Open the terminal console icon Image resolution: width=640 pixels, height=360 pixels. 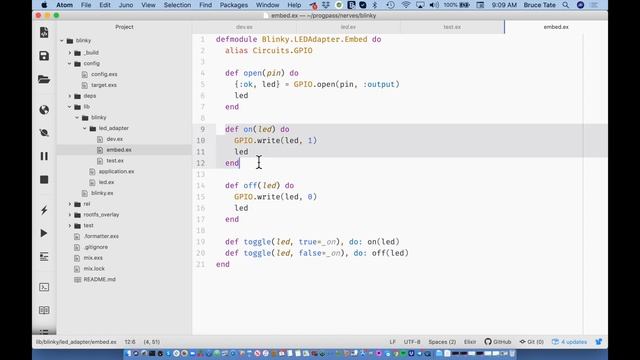[x=44, y=287]
